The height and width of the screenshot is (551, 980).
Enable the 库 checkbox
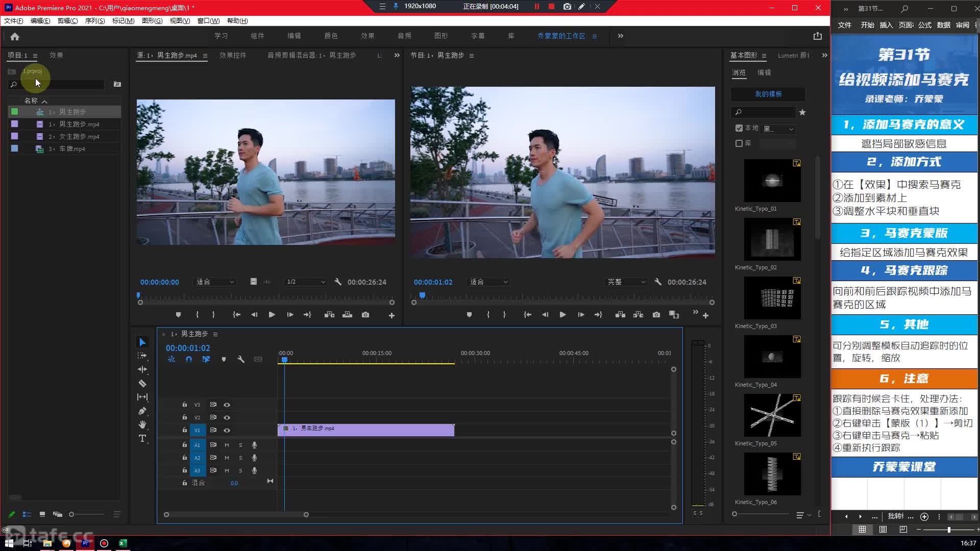[x=739, y=143]
